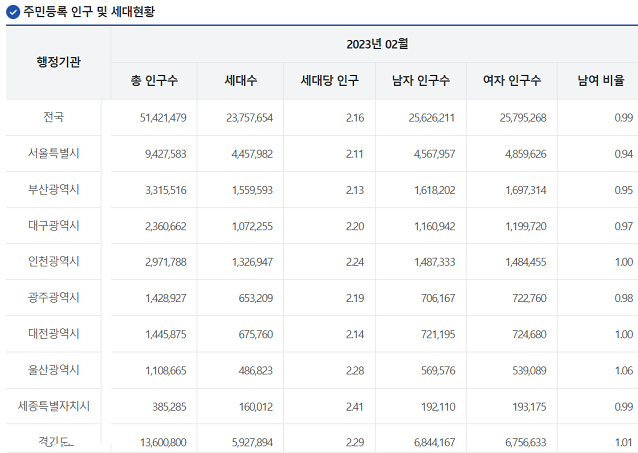Select Gwangju male population 706,167
The height and width of the screenshot is (453, 638).
[x=438, y=298]
